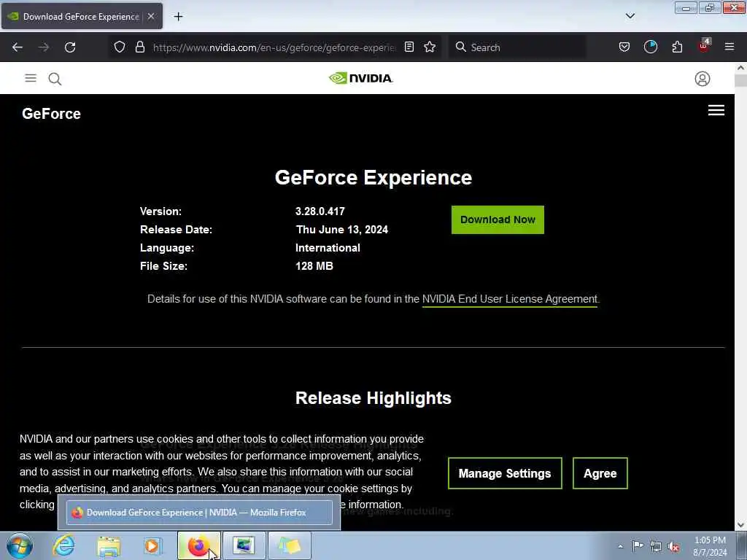The height and width of the screenshot is (560, 747).
Task: Show hidden tray icons arrow
Action: point(620,546)
